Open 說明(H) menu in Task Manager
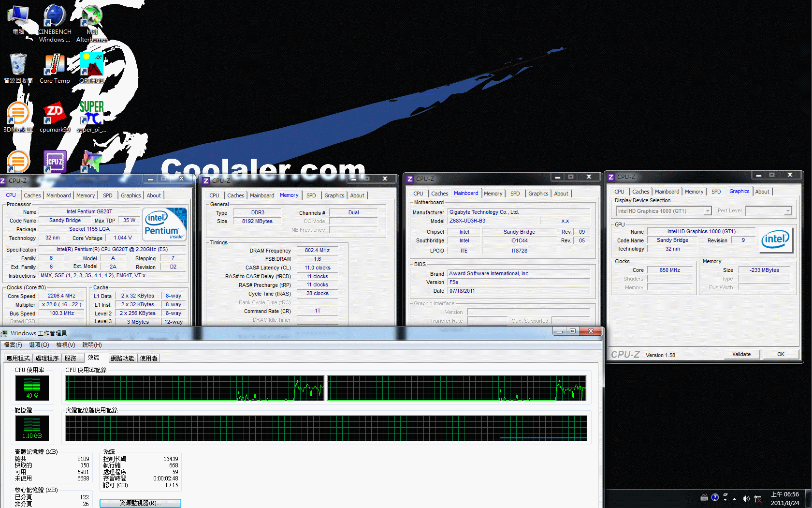Image resolution: width=812 pixels, height=508 pixels. (92, 345)
